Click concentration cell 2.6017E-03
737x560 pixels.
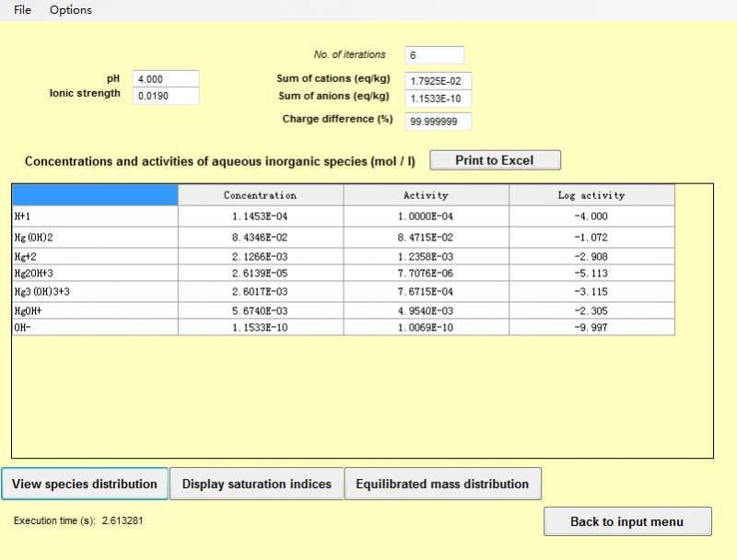point(261,292)
